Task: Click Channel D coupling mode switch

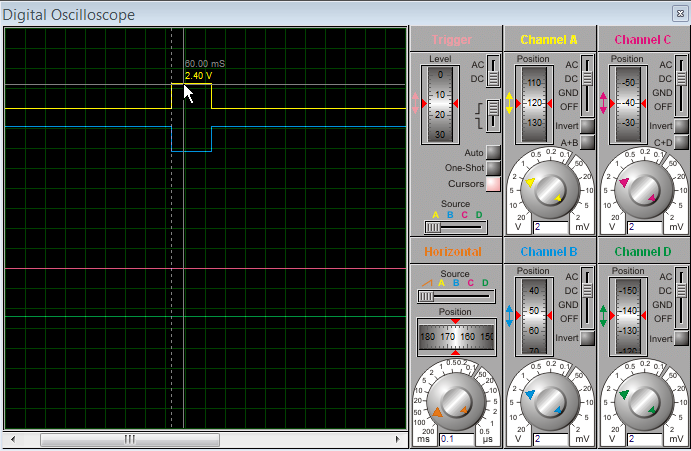Action: coord(681,298)
